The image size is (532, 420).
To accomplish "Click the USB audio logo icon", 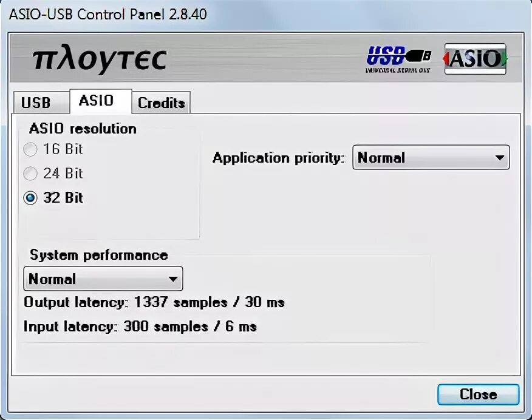I will click(399, 59).
